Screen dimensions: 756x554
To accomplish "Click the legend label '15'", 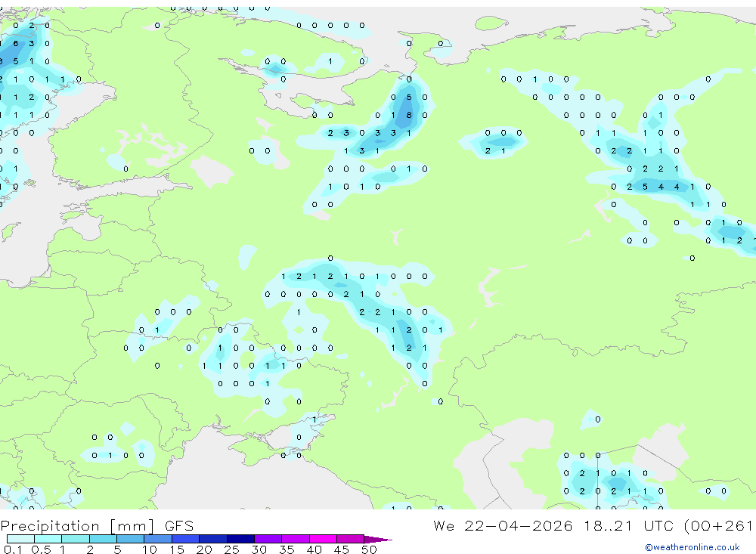I will click(176, 549).
